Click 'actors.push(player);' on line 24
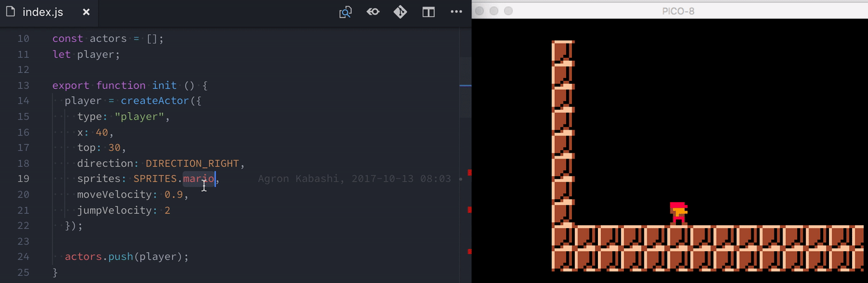The height and width of the screenshot is (283, 868). (127, 256)
